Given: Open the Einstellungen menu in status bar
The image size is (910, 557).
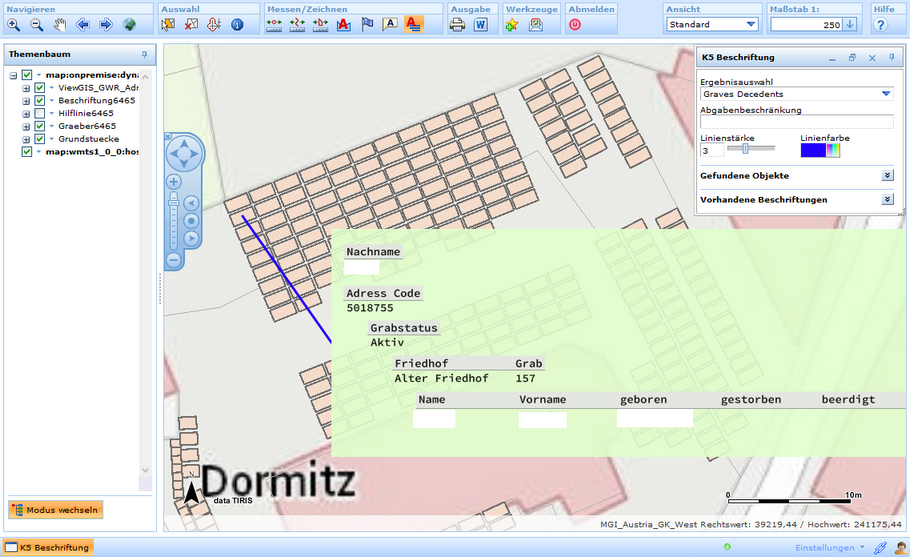Looking at the screenshot, I should click(x=829, y=547).
